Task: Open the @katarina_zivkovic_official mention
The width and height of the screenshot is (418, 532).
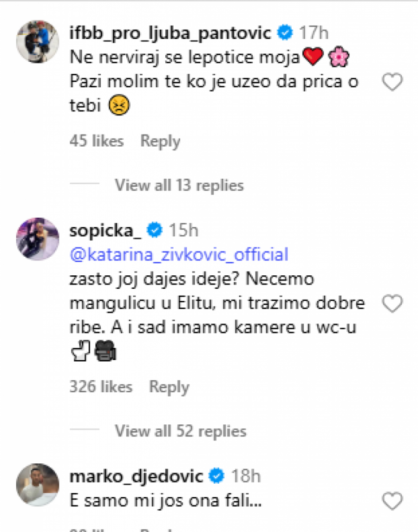Action: 179,254
